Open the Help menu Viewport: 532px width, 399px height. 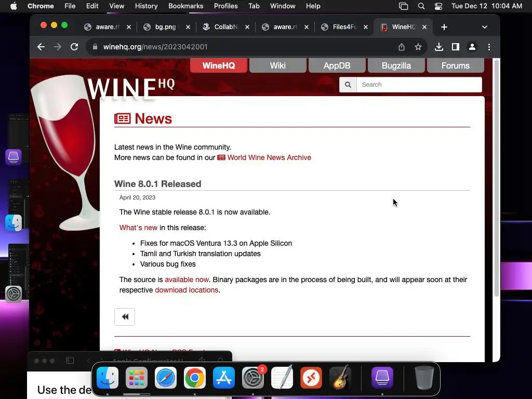point(313,6)
